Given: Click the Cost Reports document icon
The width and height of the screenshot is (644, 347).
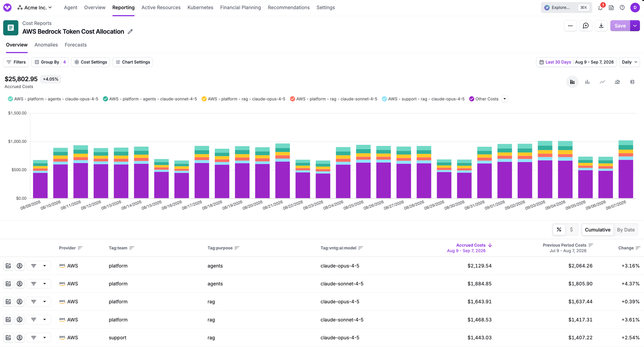Looking at the screenshot, I should coord(11,28).
